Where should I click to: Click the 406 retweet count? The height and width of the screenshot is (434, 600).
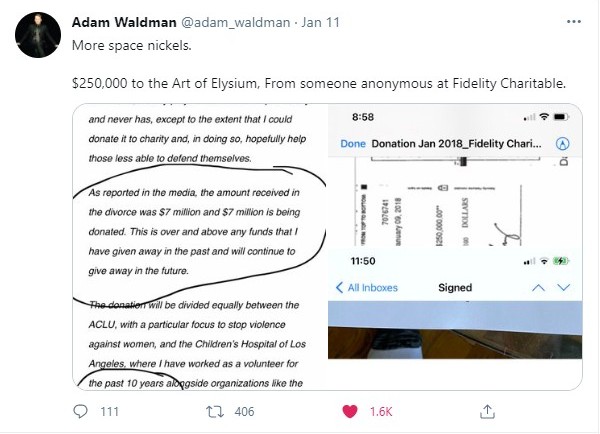click(x=245, y=412)
